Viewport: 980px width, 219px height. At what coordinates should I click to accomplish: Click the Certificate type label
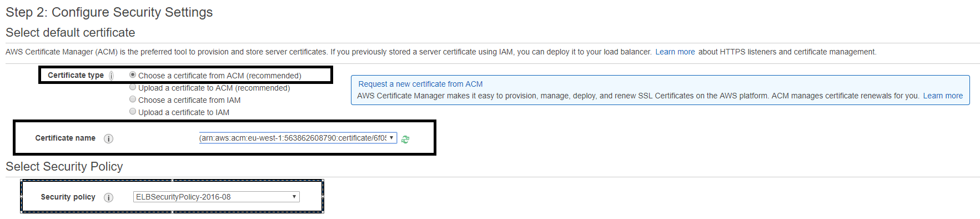click(x=76, y=75)
